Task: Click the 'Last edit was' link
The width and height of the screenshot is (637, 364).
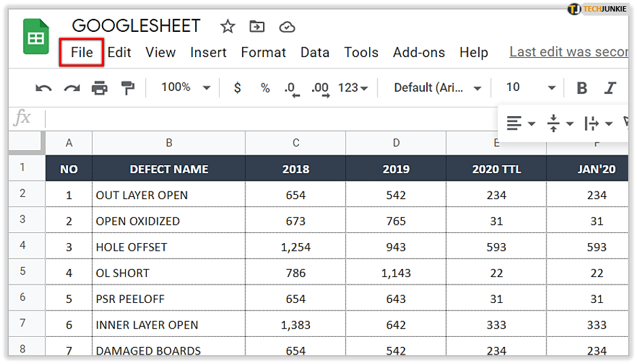Action: pos(568,52)
